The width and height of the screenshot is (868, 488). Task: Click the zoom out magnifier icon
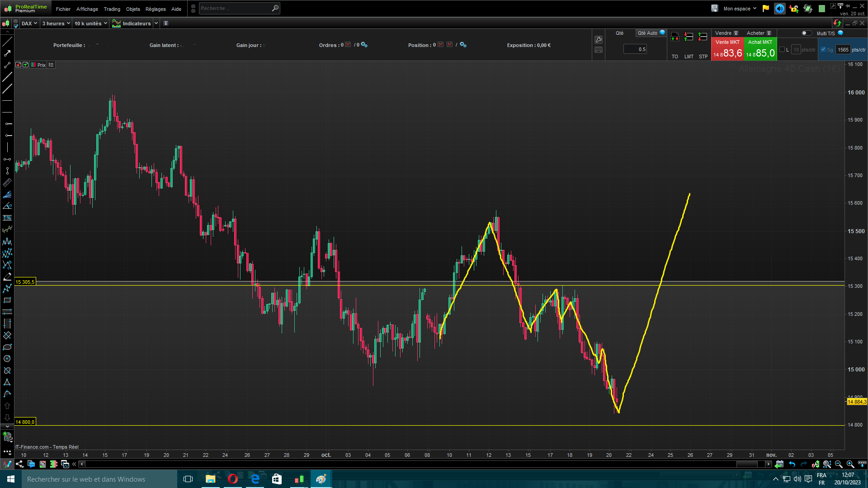839,464
